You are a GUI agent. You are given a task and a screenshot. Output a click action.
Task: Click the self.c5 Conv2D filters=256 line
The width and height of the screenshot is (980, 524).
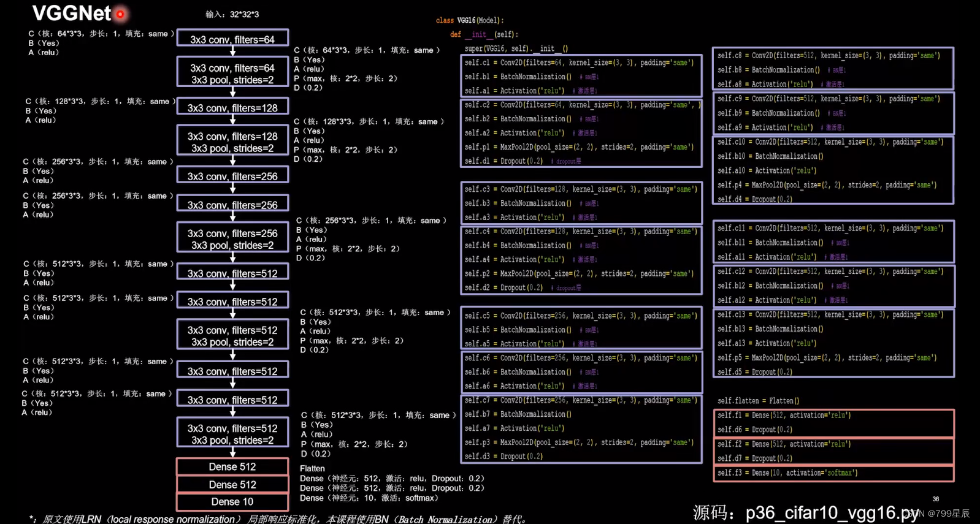581,316
